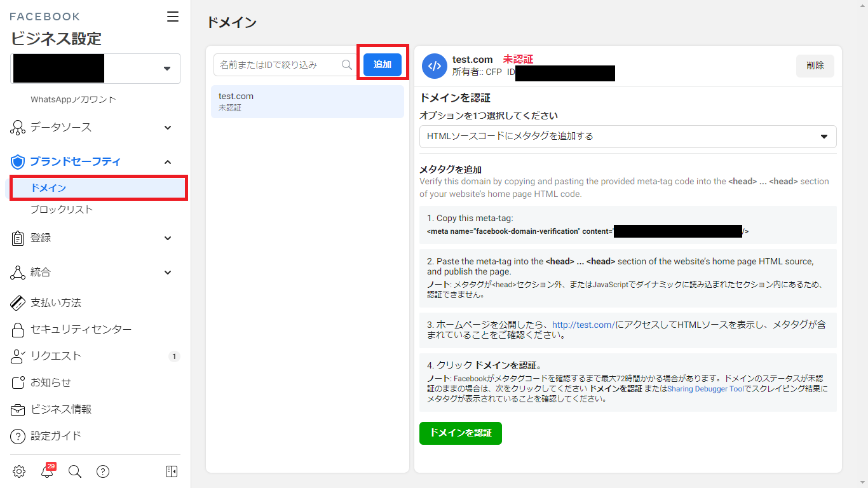Click the 支払い方法 card icon
868x488 pixels.
18,303
